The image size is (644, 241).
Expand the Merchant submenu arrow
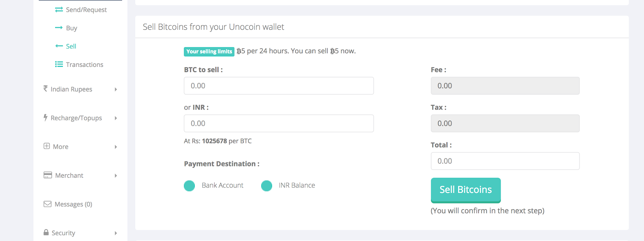pyautogui.click(x=116, y=176)
